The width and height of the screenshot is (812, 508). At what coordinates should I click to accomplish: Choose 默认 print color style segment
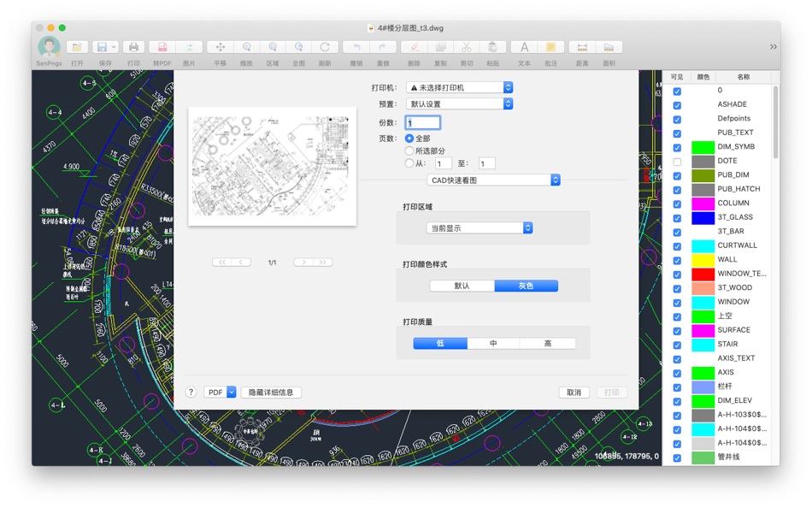(462, 286)
